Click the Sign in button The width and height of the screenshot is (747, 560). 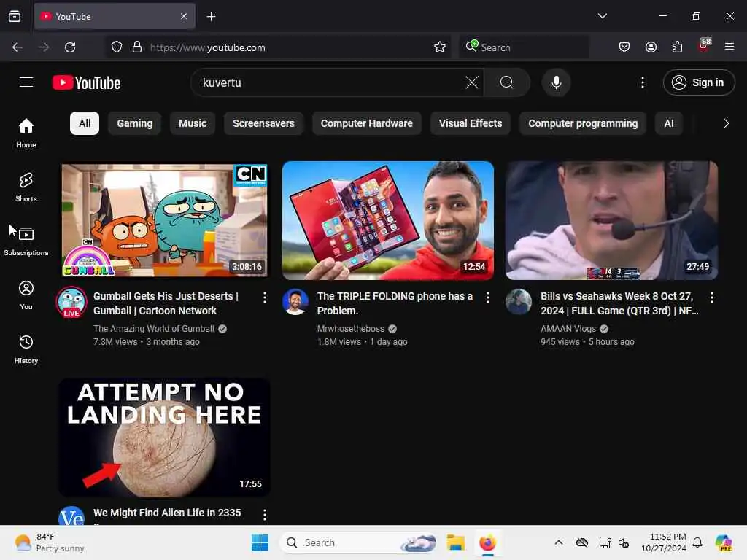tap(699, 82)
